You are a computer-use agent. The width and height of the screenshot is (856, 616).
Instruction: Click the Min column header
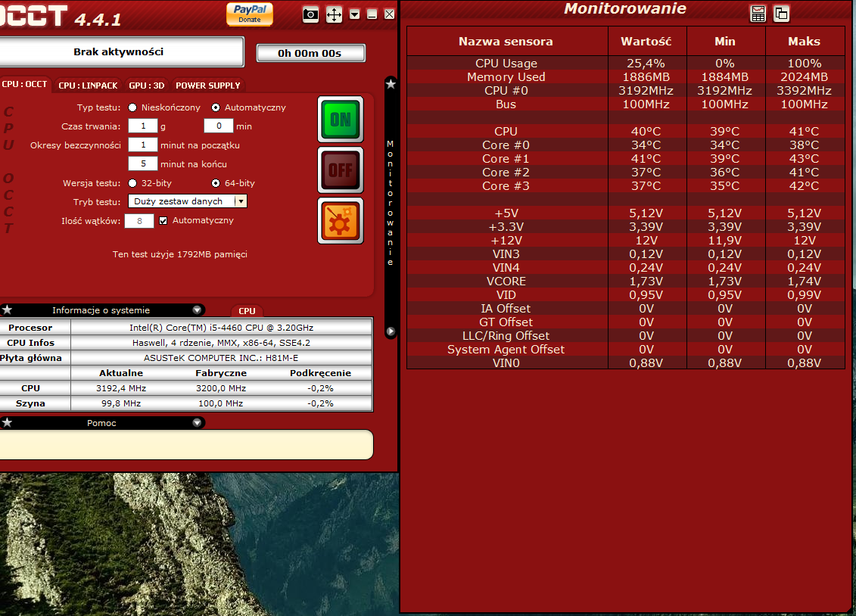[x=725, y=42]
